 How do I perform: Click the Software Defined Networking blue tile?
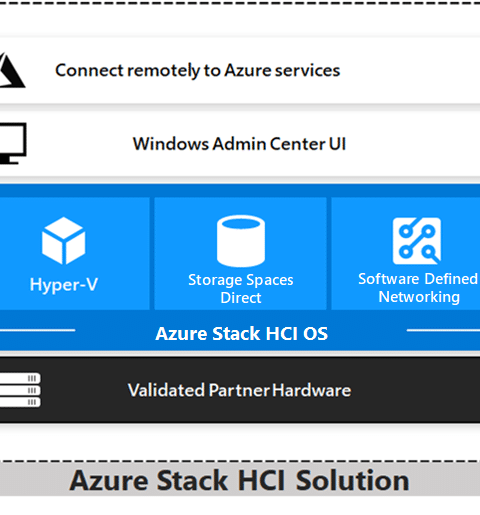click(x=406, y=253)
